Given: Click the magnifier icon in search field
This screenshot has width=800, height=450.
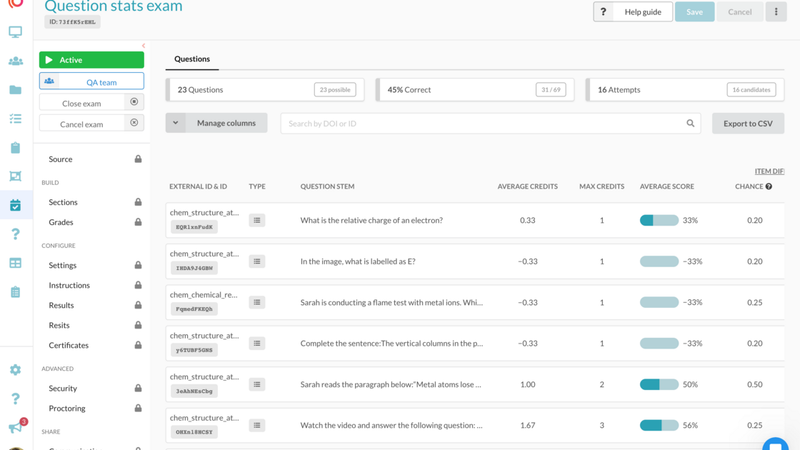Looking at the screenshot, I should point(690,123).
